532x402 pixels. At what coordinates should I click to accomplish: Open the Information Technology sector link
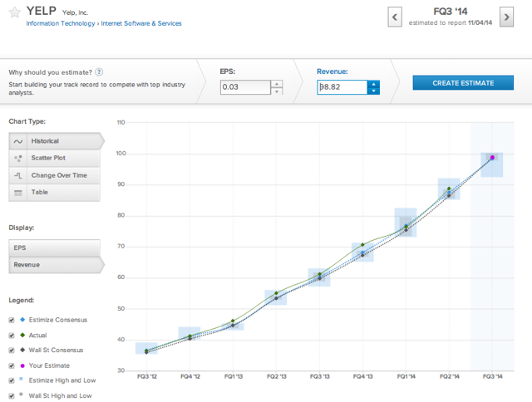point(61,23)
